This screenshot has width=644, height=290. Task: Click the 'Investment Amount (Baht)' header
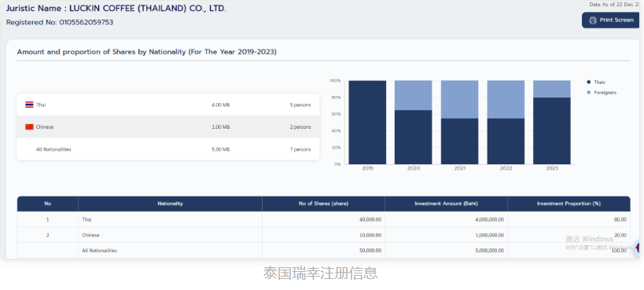coord(447,204)
